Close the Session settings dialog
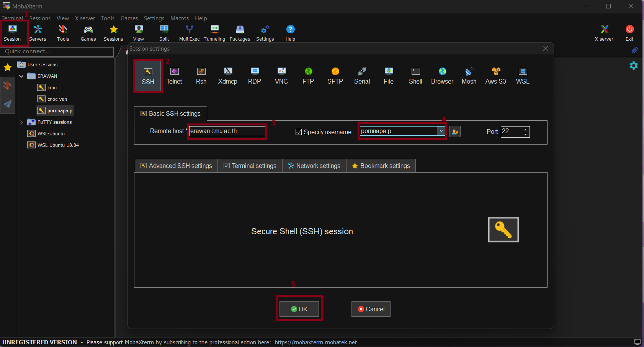Screen dimensions: 644x347 tap(546, 48)
